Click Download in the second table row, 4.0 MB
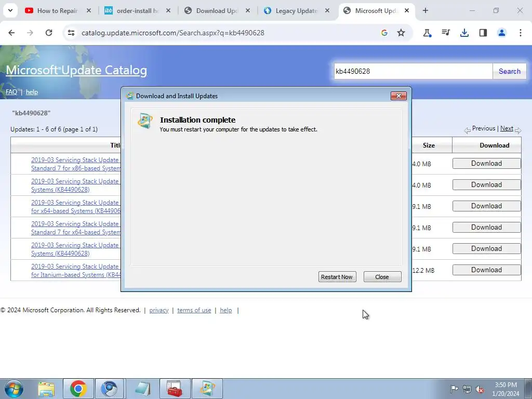532x399 pixels. coord(486,184)
